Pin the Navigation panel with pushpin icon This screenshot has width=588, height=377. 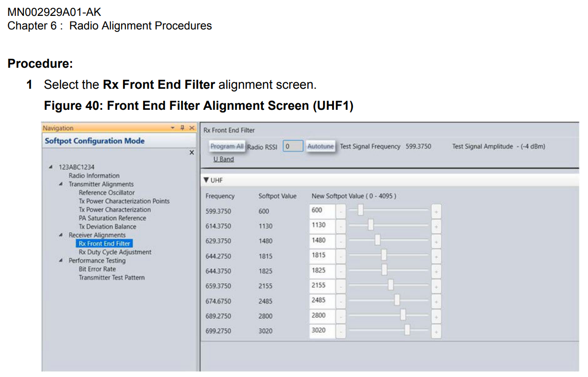[x=182, y=128]
